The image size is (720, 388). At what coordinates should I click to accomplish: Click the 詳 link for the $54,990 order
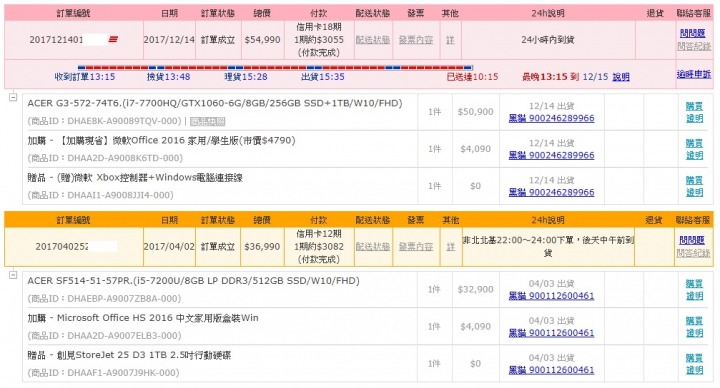(x=450, y=40)
